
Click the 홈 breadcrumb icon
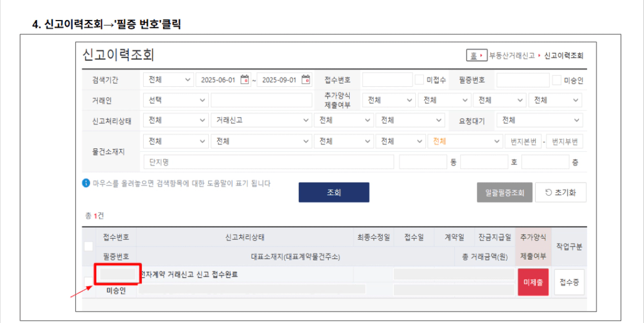click(x=473, y=56)
